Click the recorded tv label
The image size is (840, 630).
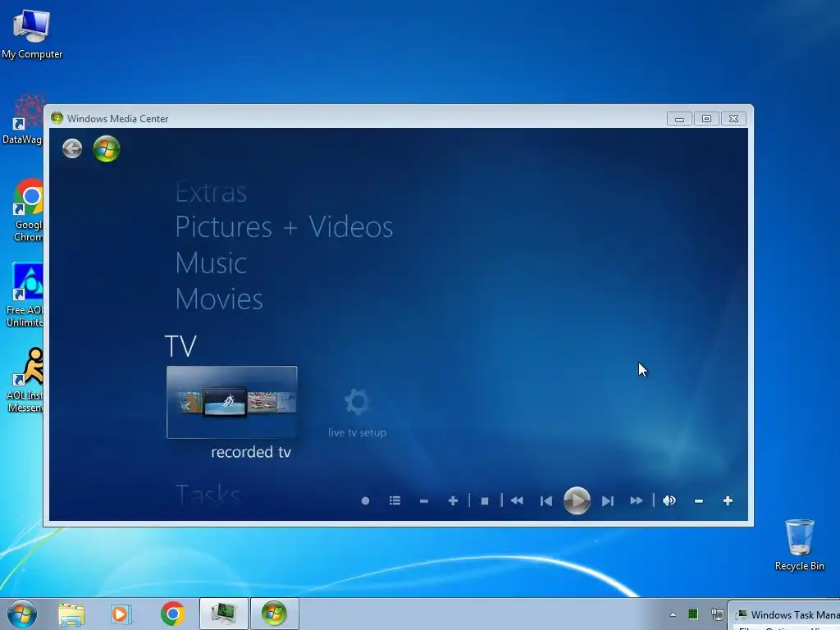[x=251, y=452]
